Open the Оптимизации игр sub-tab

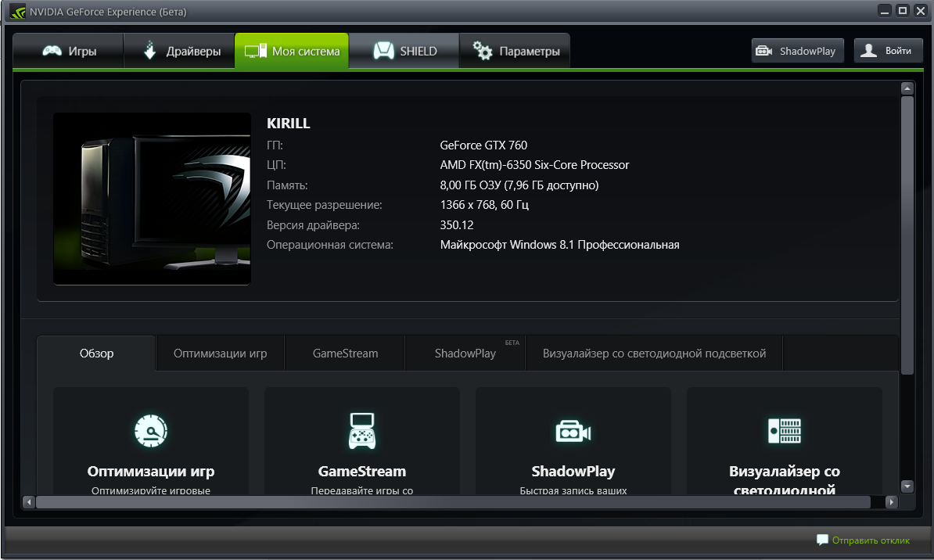[x=221, y=354]
